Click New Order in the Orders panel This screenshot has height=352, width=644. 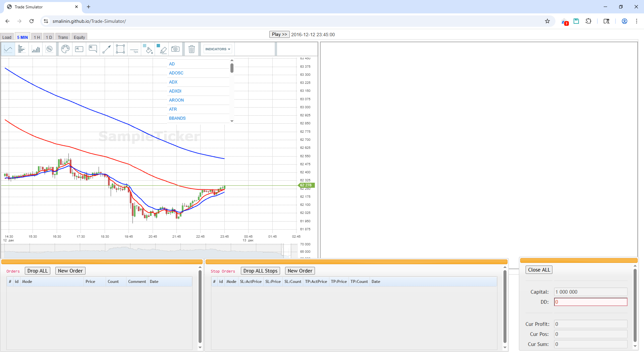70,271
